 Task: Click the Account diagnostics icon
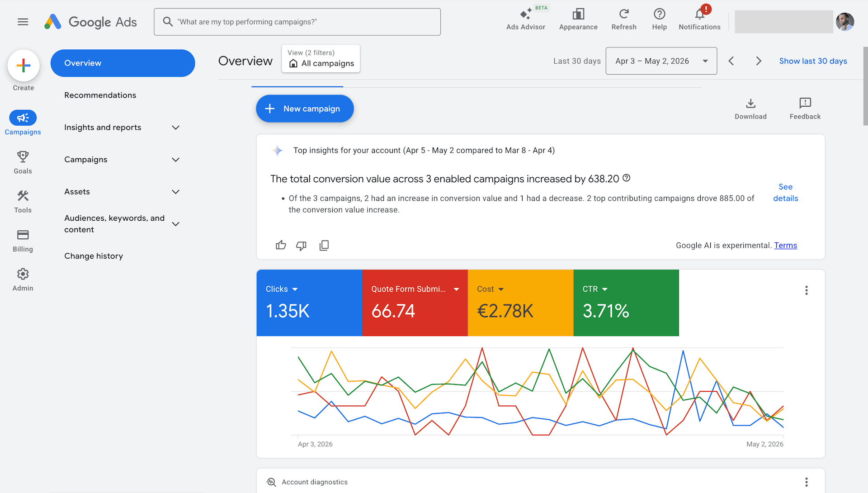(271, 482)
